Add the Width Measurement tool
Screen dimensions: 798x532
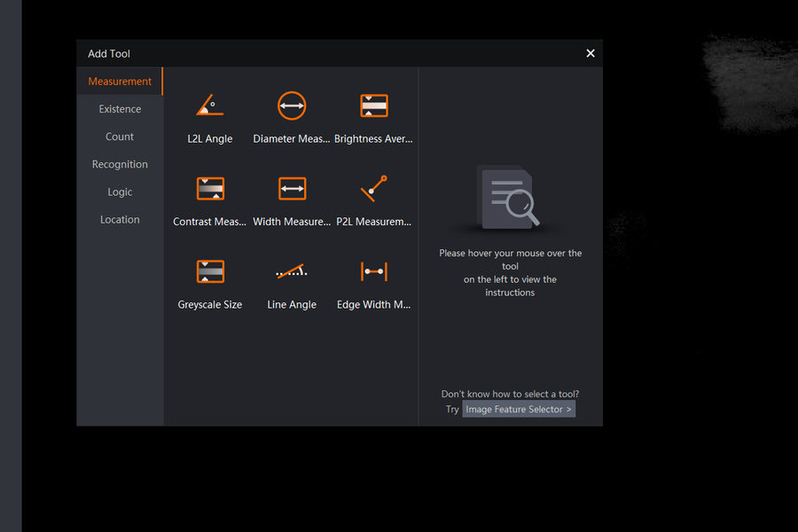pyautogui.click(x=292, y=189)
